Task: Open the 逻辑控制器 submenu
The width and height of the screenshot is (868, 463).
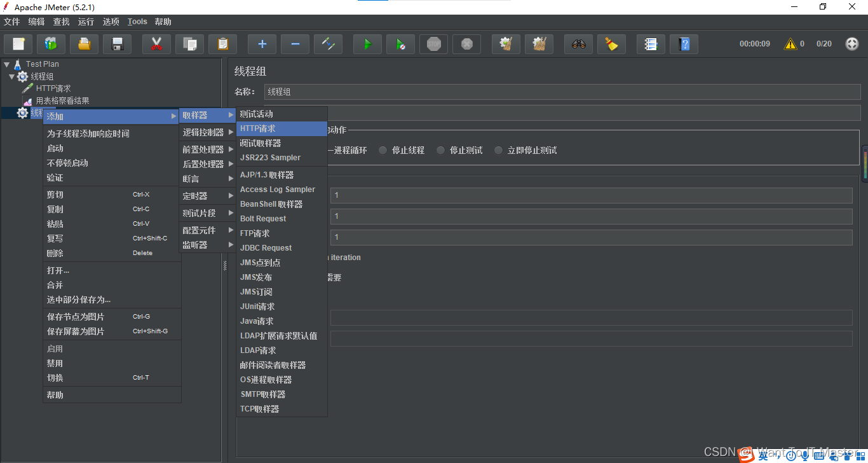Action: pos(208,132)
